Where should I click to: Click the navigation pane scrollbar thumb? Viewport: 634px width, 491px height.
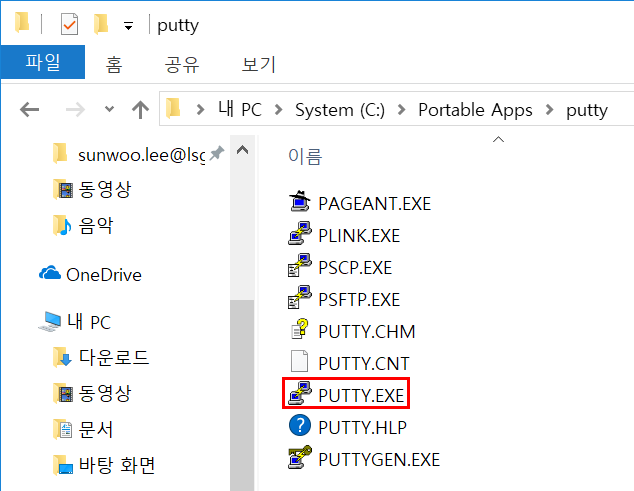pos(242,395)
